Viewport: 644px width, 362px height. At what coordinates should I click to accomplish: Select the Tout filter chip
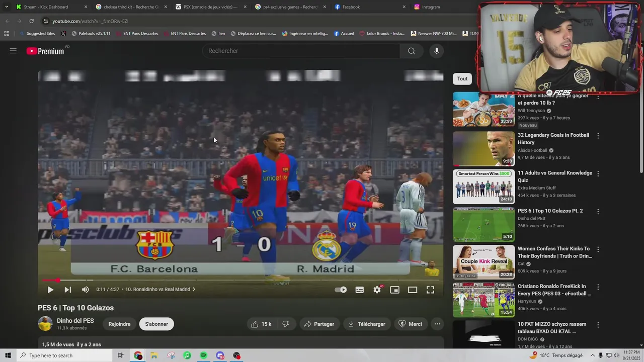(x=462, y=78)
